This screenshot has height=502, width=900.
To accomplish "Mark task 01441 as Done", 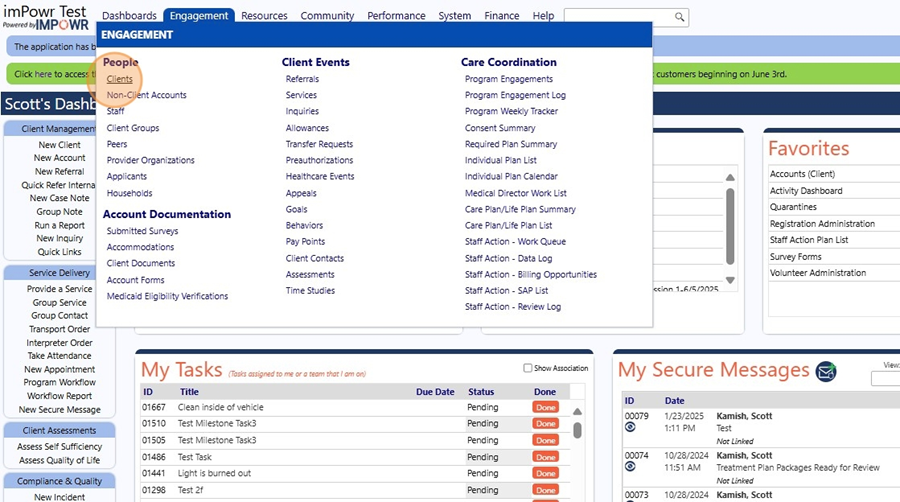I will pos(545,473).
